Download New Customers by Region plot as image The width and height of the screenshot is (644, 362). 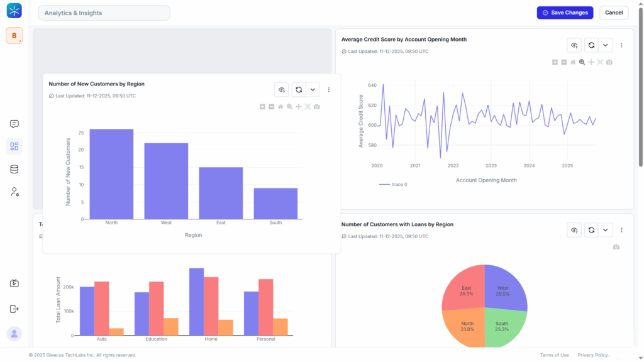tap(317, 107)
